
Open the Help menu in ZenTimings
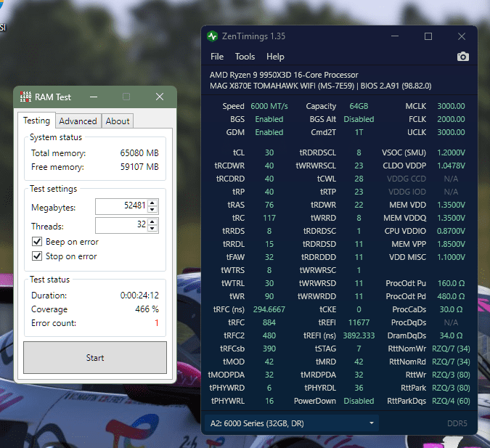coord(275,57)
